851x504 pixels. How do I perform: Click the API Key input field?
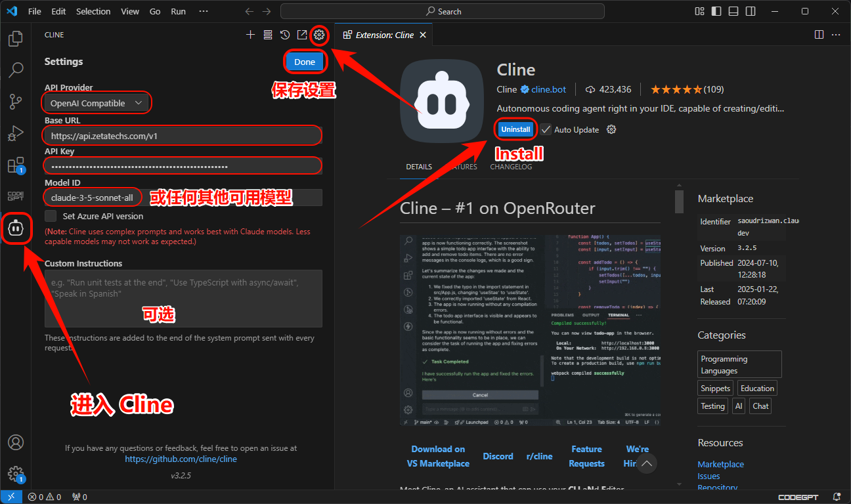coord(183,167)
